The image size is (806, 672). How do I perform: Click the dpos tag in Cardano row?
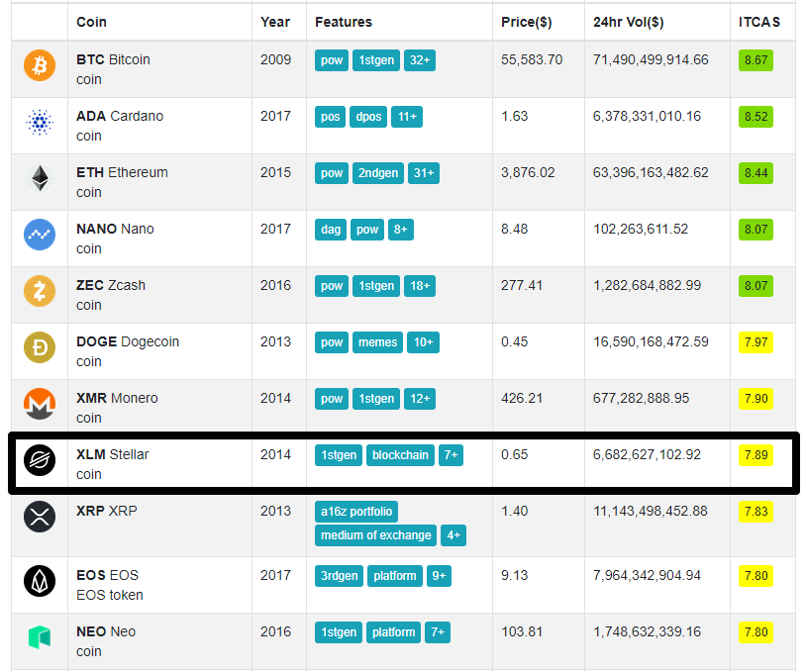pos(368,117)
